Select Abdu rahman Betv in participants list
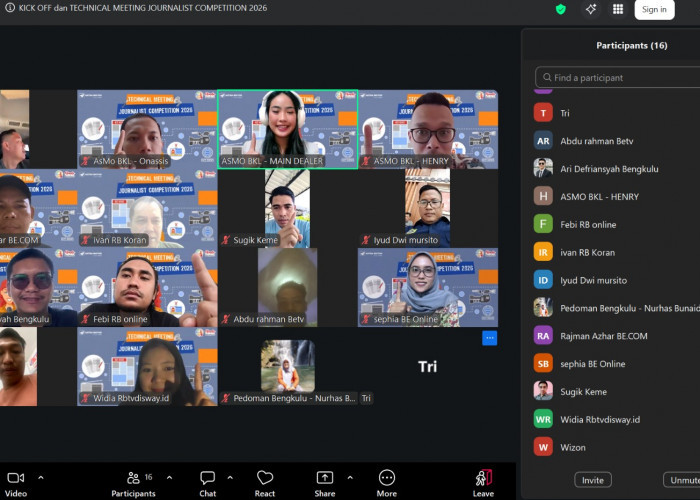700x500 pixels. pyautogui.click(x=617, y=141)
